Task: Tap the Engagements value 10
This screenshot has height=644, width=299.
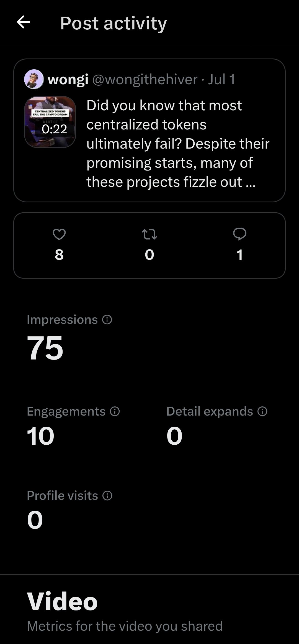Action: pos(41,436)
